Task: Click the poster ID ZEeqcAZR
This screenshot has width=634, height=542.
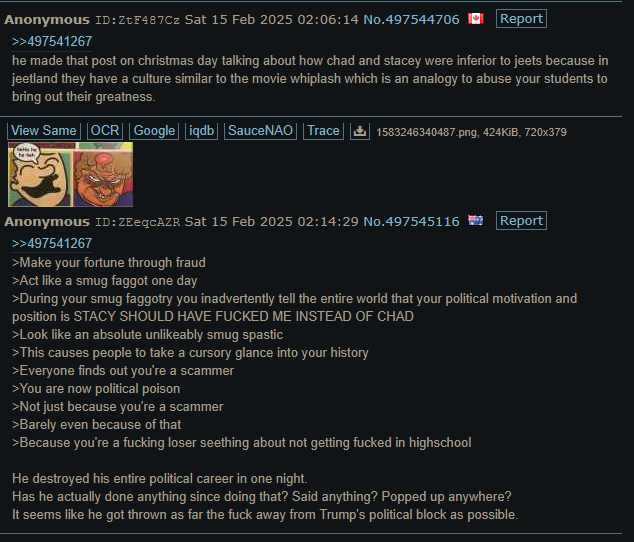Action: (x=137, y=222)
